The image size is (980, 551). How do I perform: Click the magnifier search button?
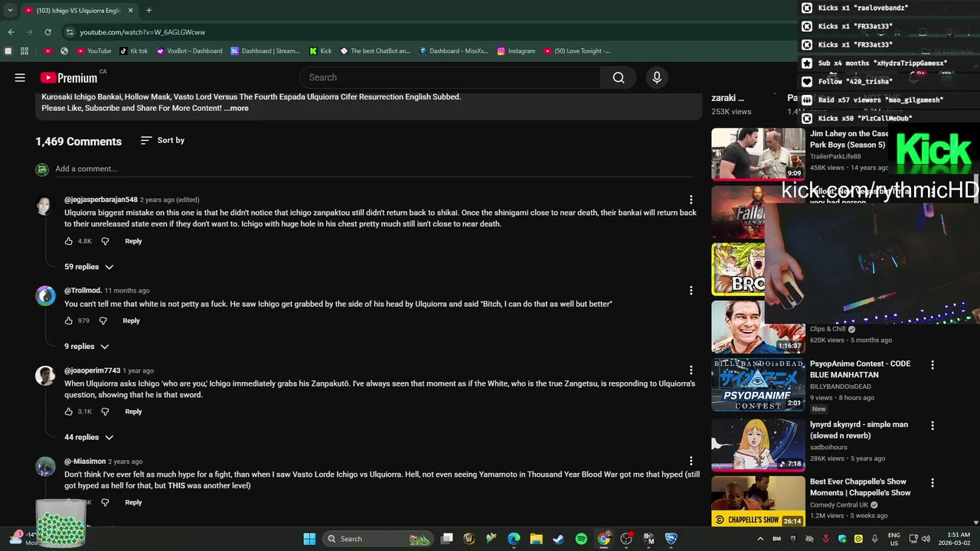click(x=619, y=77)
